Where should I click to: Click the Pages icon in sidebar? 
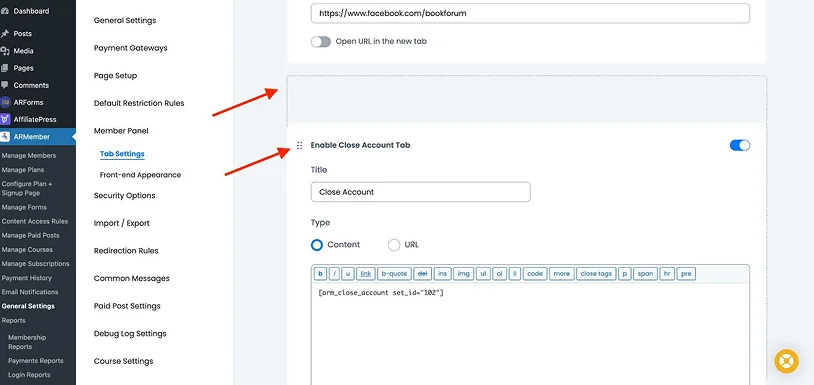tap(5, 68)
